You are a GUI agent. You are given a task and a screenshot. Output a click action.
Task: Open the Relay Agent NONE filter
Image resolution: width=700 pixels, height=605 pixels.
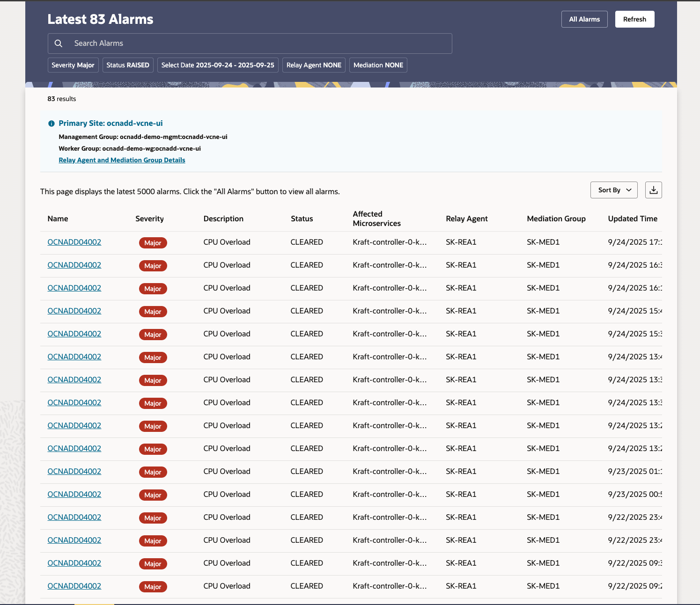[x=314, y=65]
